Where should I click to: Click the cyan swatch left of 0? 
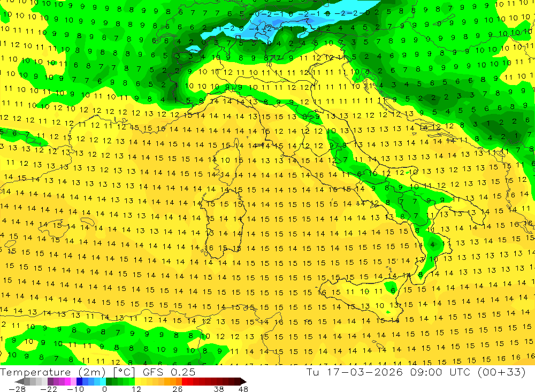[x=103, y=381]
